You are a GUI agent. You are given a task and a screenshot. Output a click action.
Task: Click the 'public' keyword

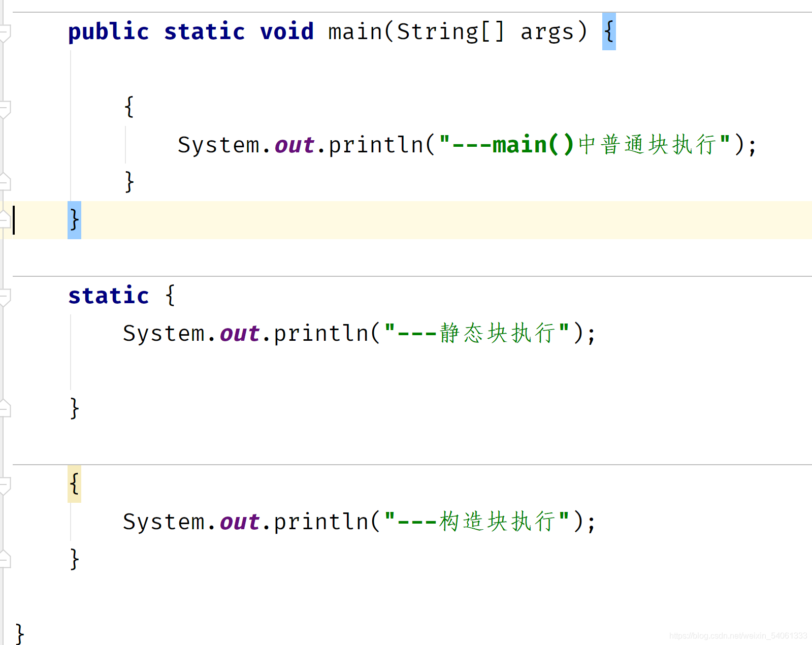[109, 32]
